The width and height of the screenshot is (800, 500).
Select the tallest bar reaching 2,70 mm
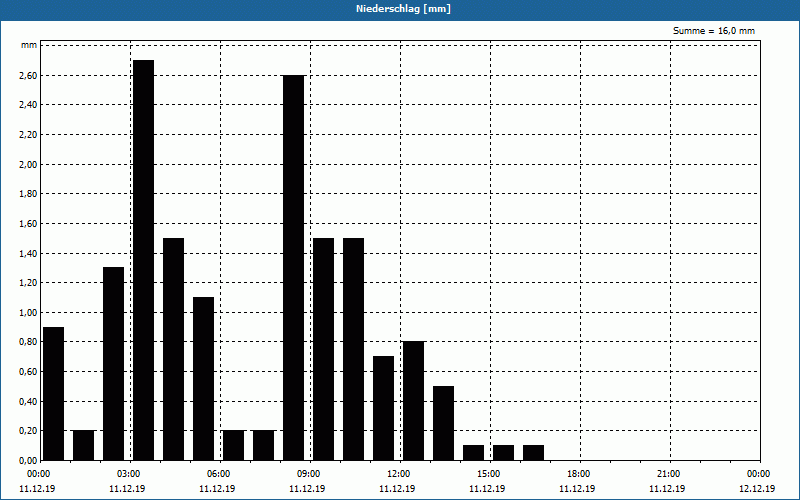click(x=143, y=260)
